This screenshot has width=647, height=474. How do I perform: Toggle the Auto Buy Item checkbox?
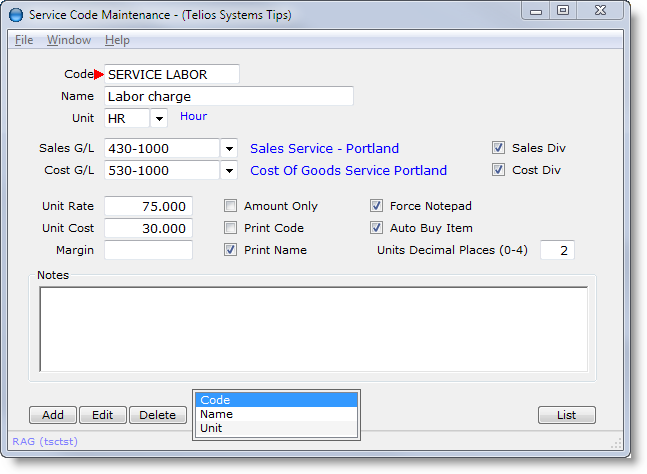point(377,228)
